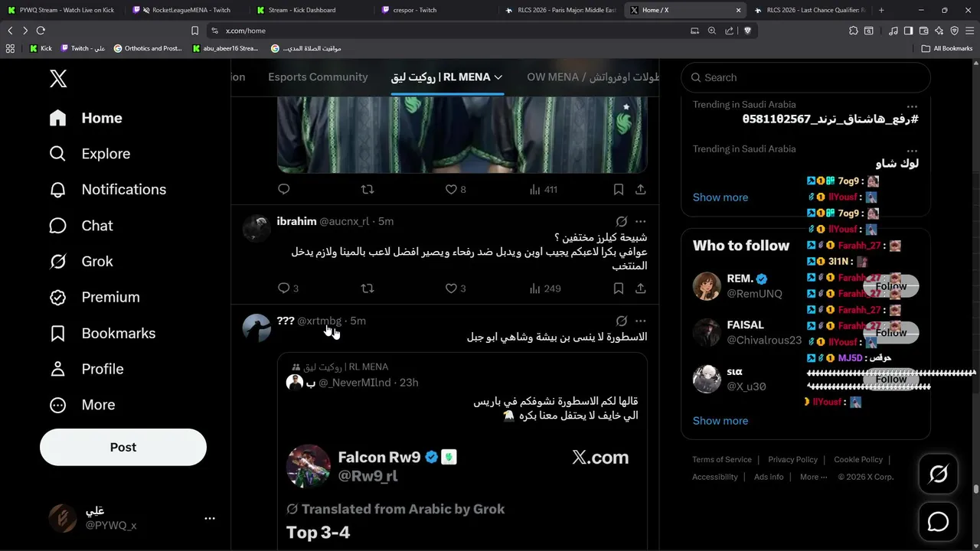Open FAISAL profile in Who to follow
Screen dimensions: 980x551
745,325
